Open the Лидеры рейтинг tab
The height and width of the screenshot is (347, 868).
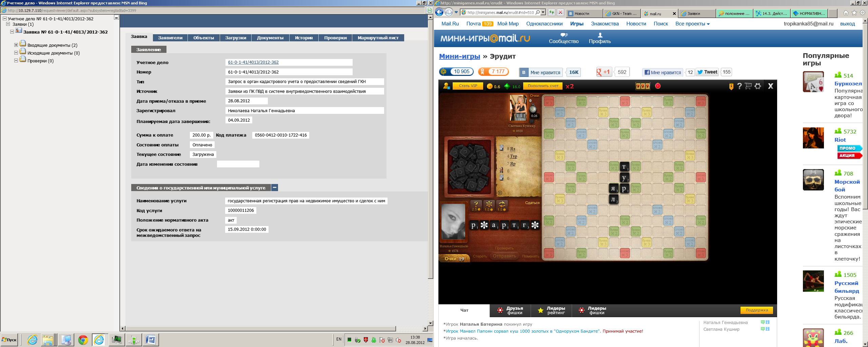551,310
